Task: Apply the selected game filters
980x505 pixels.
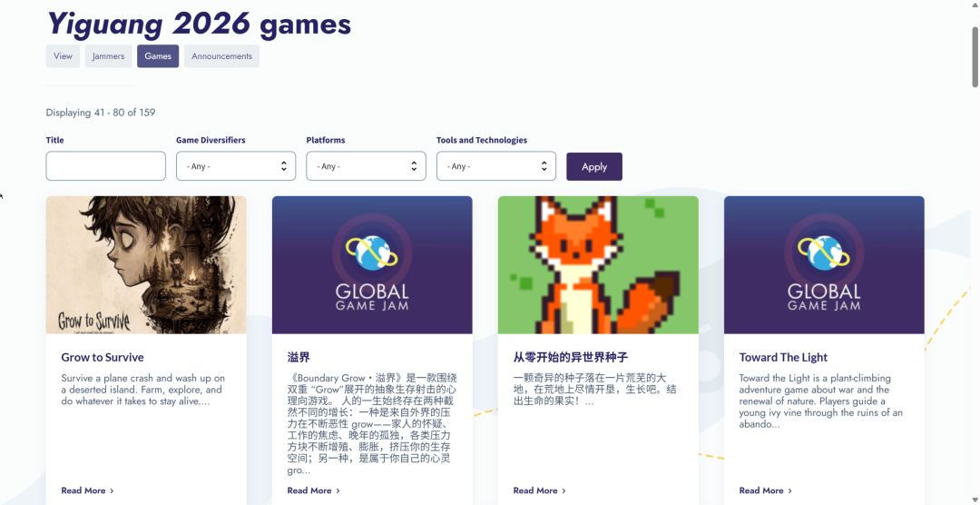Action: [594, 166]
